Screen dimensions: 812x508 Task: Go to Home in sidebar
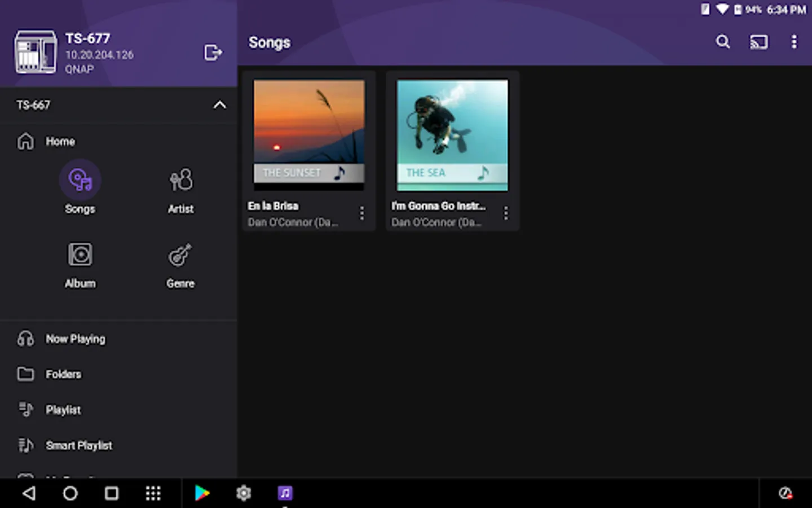click(60, 142)
